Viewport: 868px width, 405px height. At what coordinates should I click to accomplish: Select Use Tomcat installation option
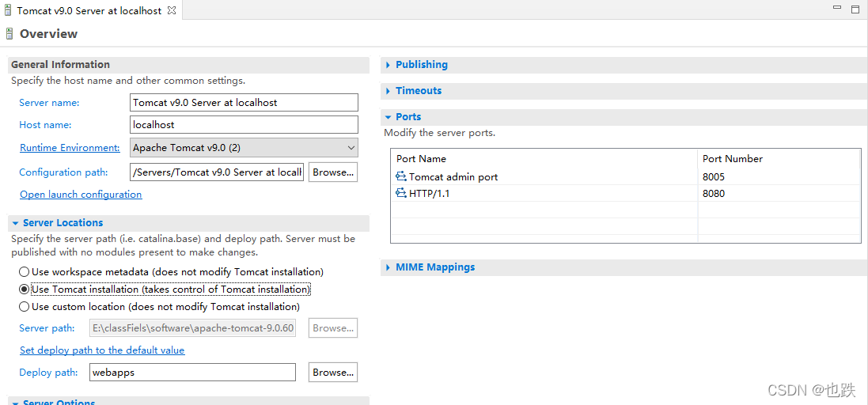tap(24, 290)
